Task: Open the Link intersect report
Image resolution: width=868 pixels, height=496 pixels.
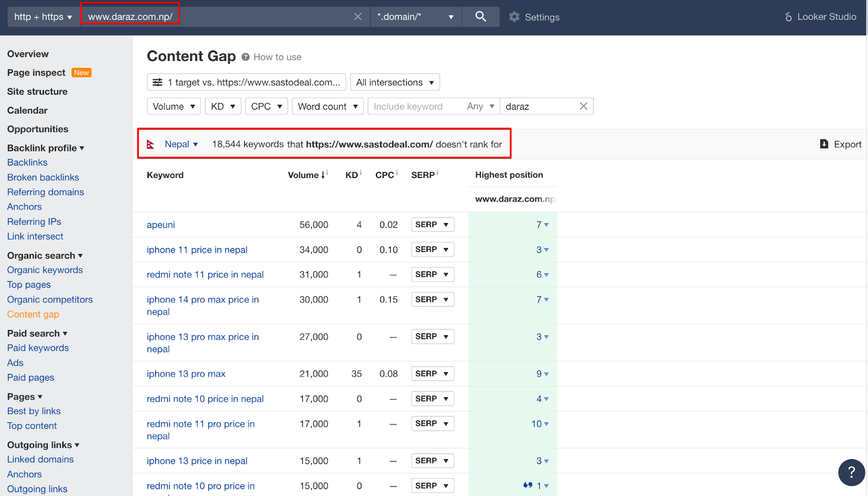Action: pyautogui.click(x=35, y=237)
